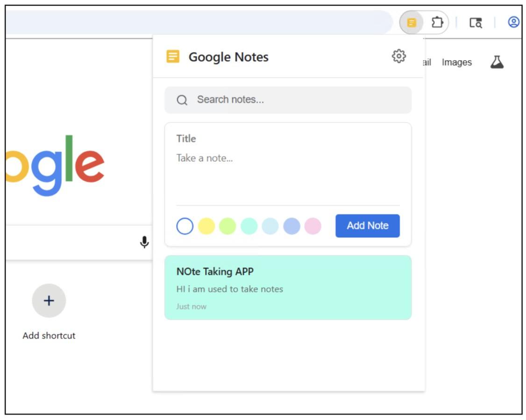Click the Add Note button

click(368, 225)
